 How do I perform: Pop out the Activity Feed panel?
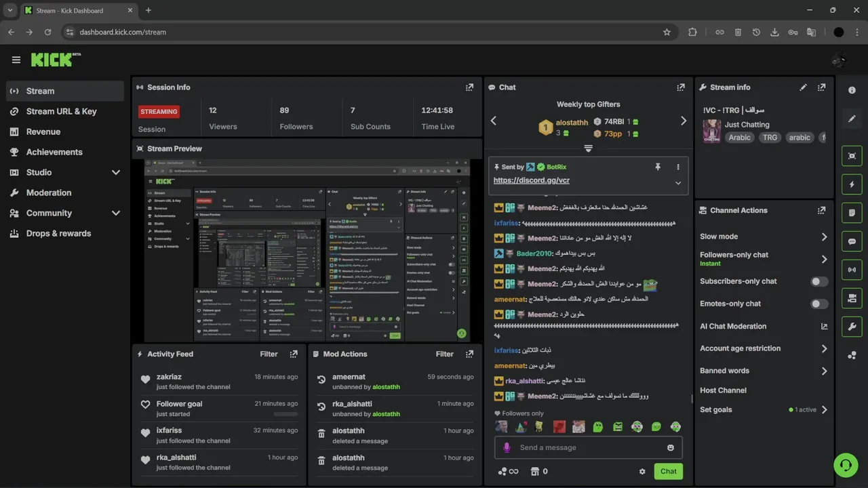click(x=294, y=354)
